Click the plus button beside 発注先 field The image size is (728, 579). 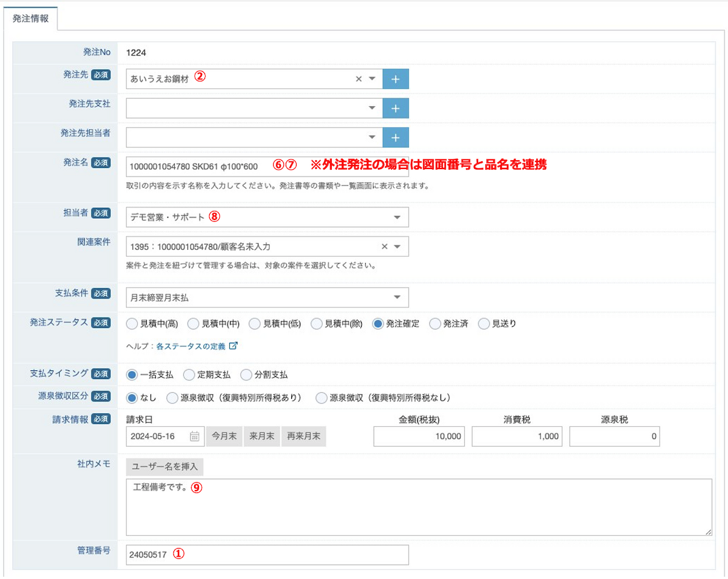click(396, 79)
